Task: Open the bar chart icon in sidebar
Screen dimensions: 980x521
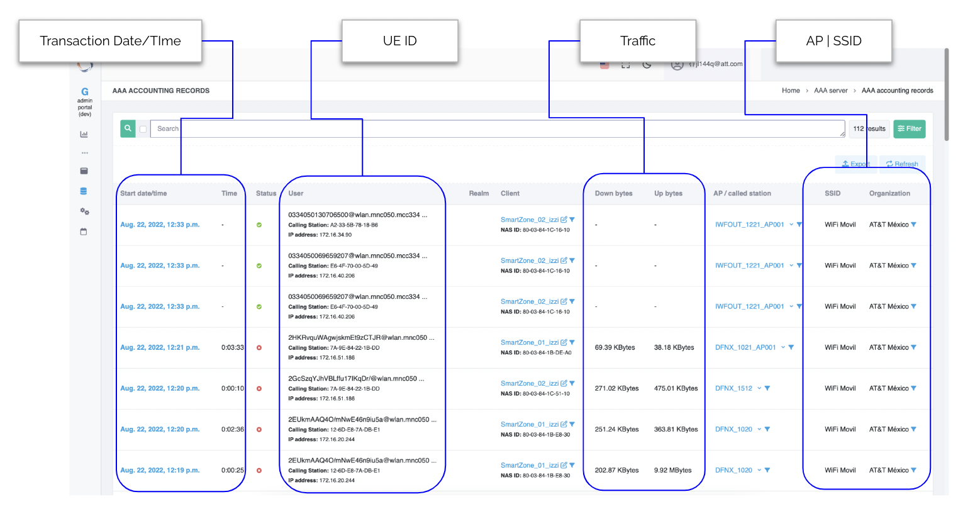Action: (x=84, y=134)
